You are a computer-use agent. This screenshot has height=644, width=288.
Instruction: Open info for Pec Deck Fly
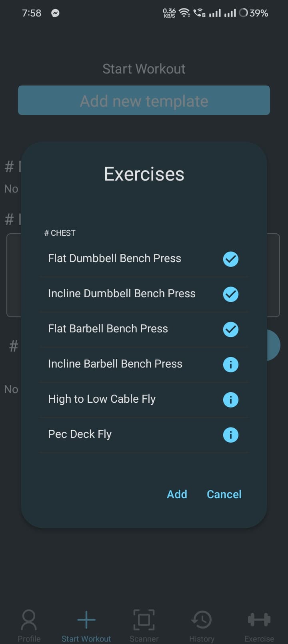pos(231,435)
